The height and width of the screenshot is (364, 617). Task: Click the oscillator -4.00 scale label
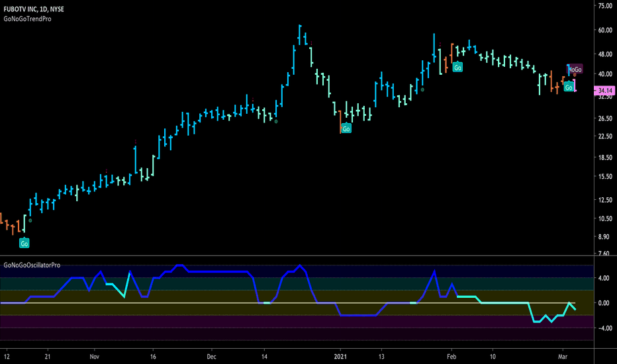point(605,328)
